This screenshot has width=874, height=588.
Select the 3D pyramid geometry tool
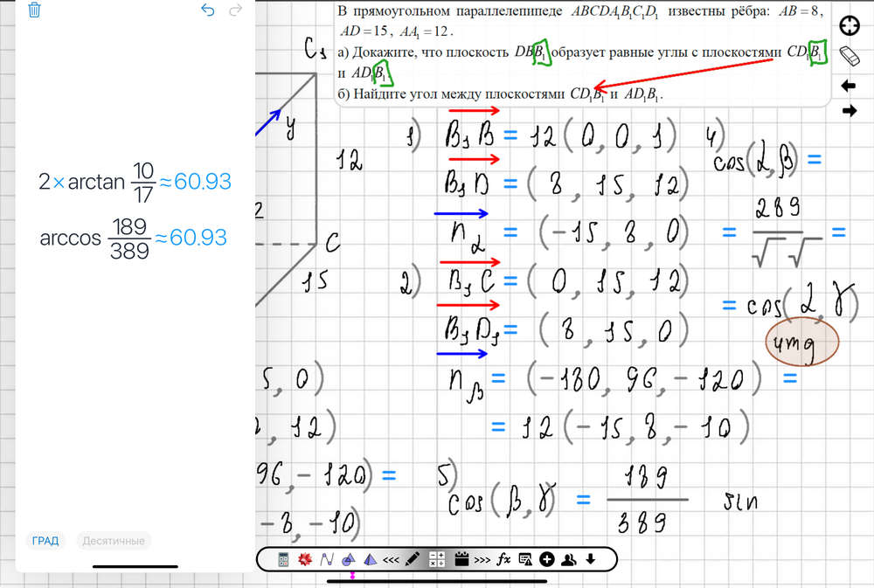370,559
